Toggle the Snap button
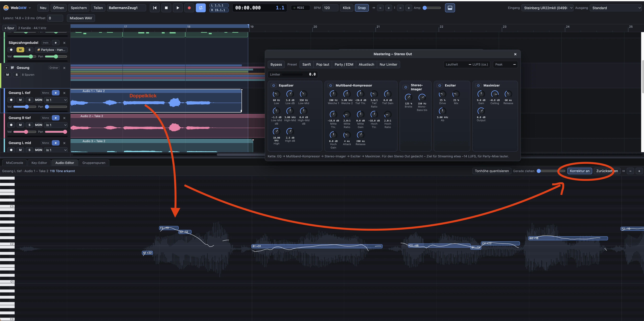 (361, 8)
